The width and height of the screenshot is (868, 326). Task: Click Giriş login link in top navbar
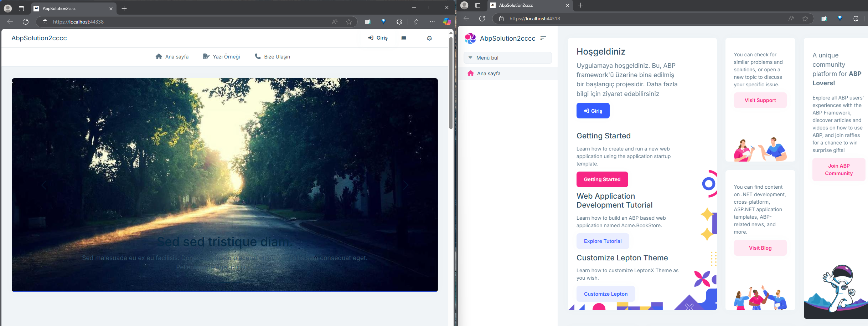[x=378, y=38]
